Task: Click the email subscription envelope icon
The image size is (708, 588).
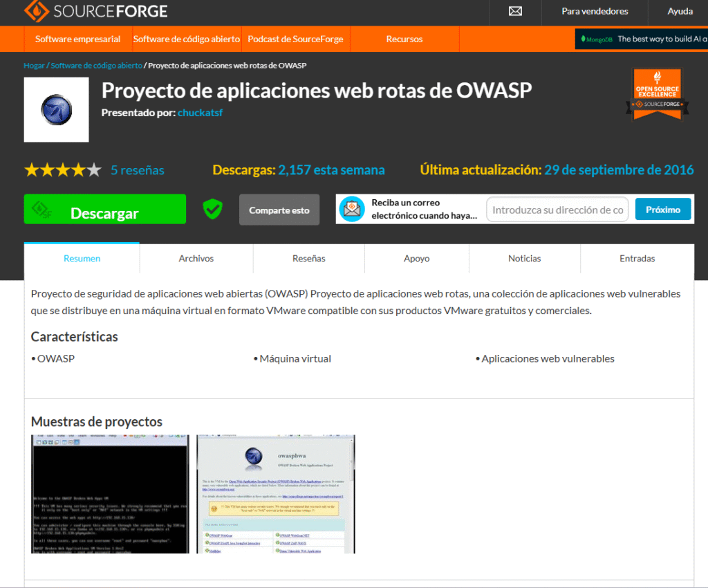Action: [352, 209]
